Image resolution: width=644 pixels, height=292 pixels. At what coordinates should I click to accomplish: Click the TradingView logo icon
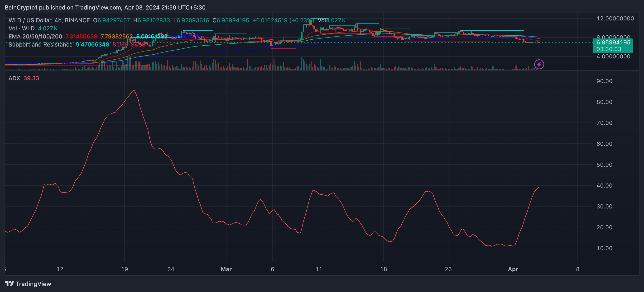click(x=9, y=283)
